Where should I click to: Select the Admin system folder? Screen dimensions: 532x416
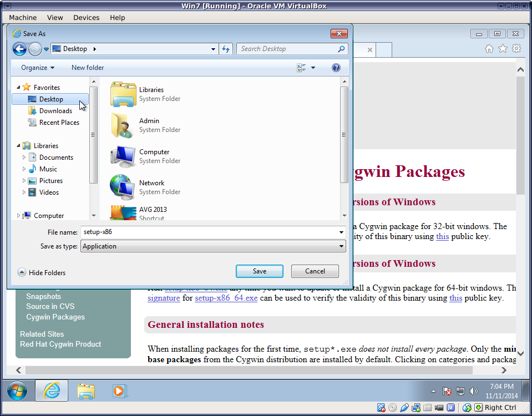click(x=146, y=125)
